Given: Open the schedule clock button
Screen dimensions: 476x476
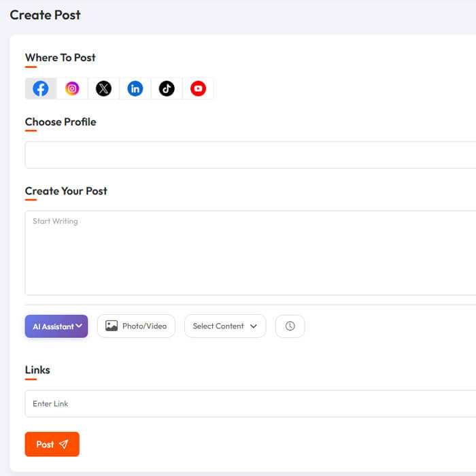Looking at the screenshot, I should 290,326.
